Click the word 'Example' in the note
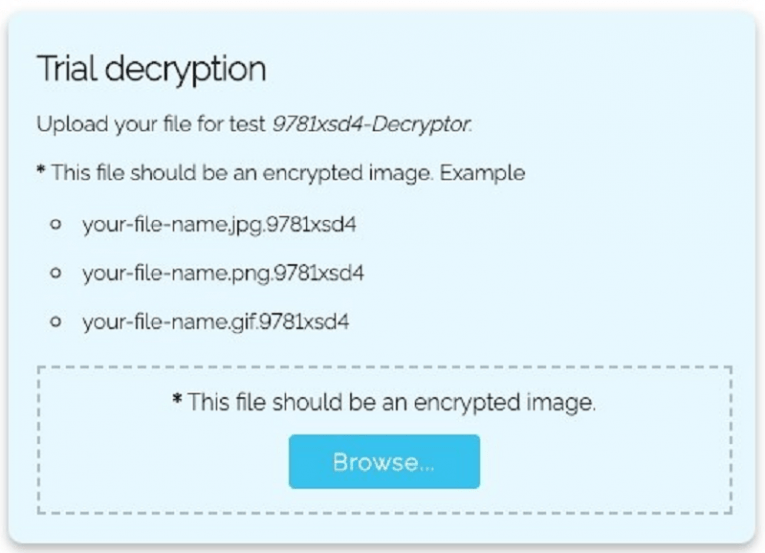 (482, 173)
